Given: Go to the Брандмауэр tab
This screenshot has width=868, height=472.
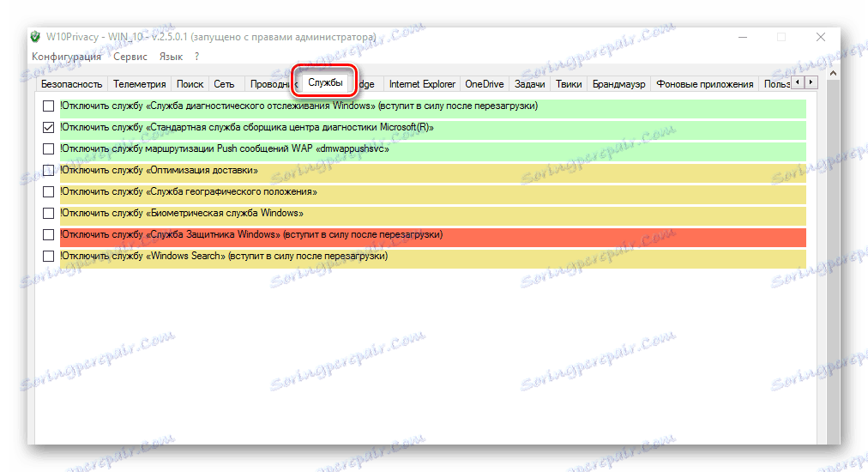Looking at the screenshot, I should point(619,84).
